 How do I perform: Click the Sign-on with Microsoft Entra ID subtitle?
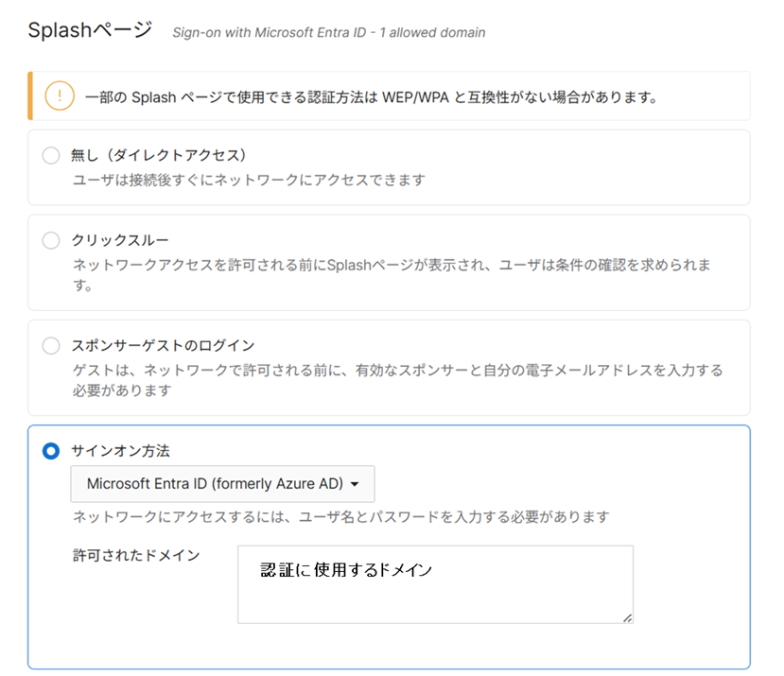tap(328, 33)
